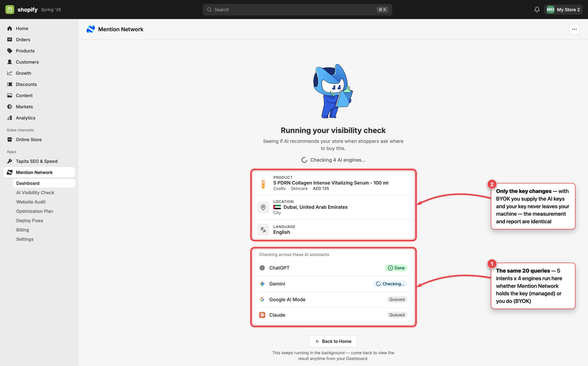This screenshot has height=366, width=588.
Task: Click the Customers person icon
Action: click(x=10, y=62)
